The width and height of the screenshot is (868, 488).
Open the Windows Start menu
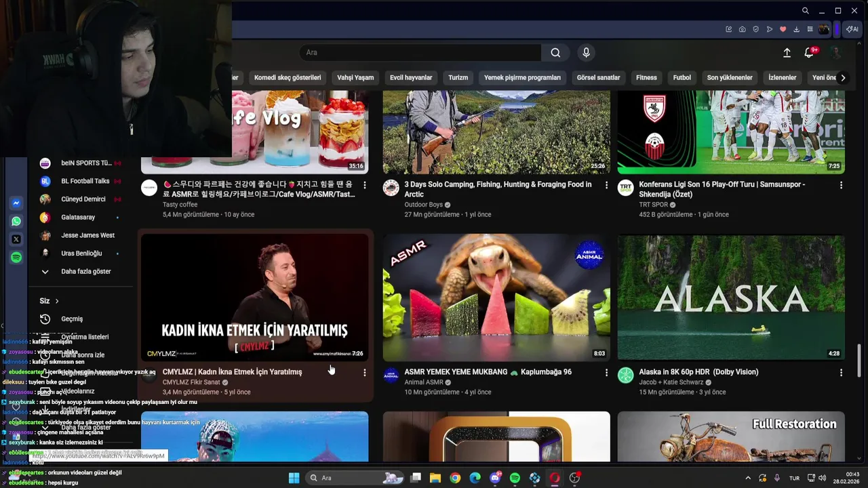[x=294, y=478]
